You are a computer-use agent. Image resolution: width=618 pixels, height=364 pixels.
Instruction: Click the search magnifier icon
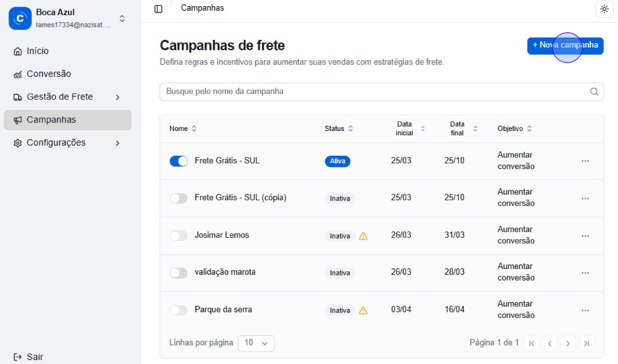tap(594, 92)
